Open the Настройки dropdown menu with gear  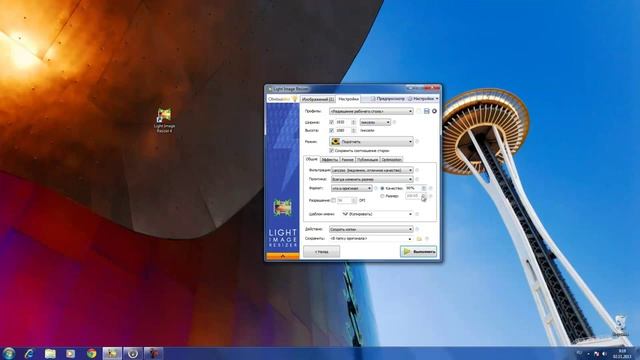pyautogui.click(x=423, y=99)
